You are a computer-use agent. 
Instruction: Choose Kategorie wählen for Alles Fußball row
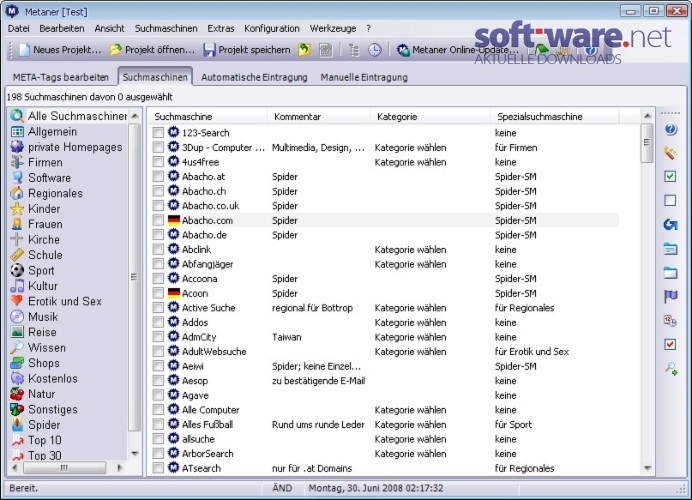point(410,424)
